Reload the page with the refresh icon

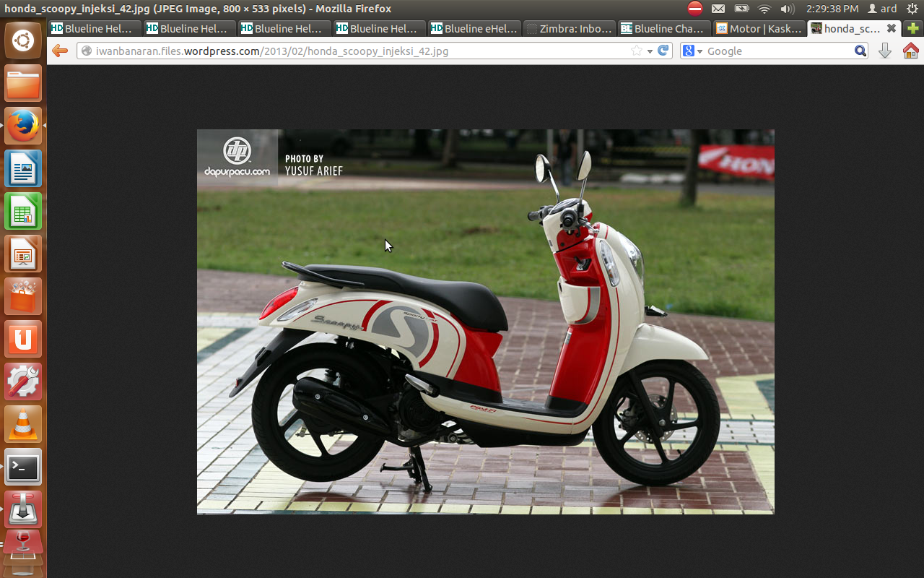(663, 51)
